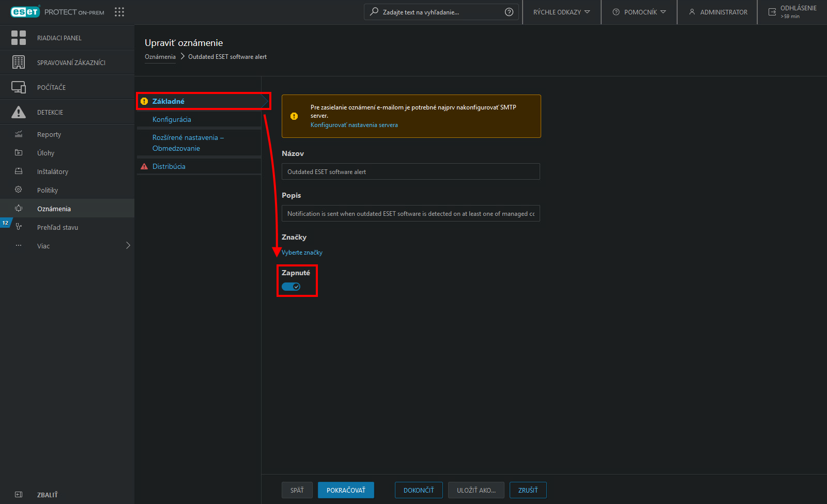
Task: Click the Prehľad stavu stethoscope icon
Action: pyautogui.click(x=19, y=227)
